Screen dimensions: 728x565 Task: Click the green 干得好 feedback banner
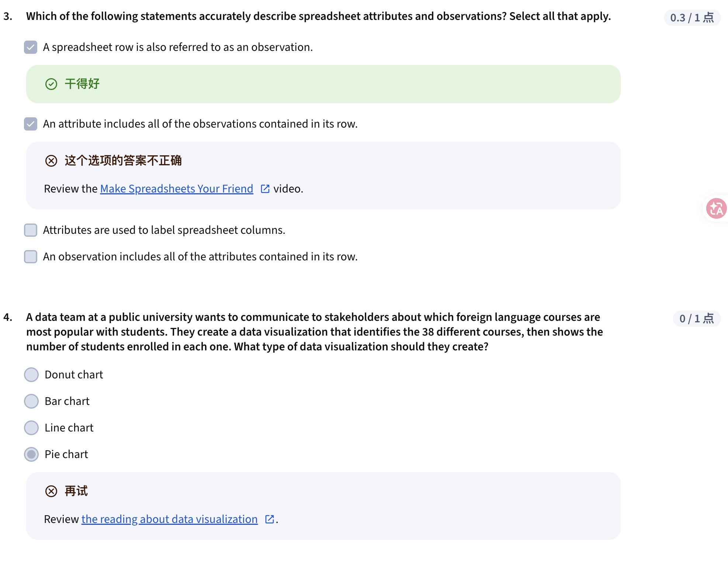tap(323, 84)
